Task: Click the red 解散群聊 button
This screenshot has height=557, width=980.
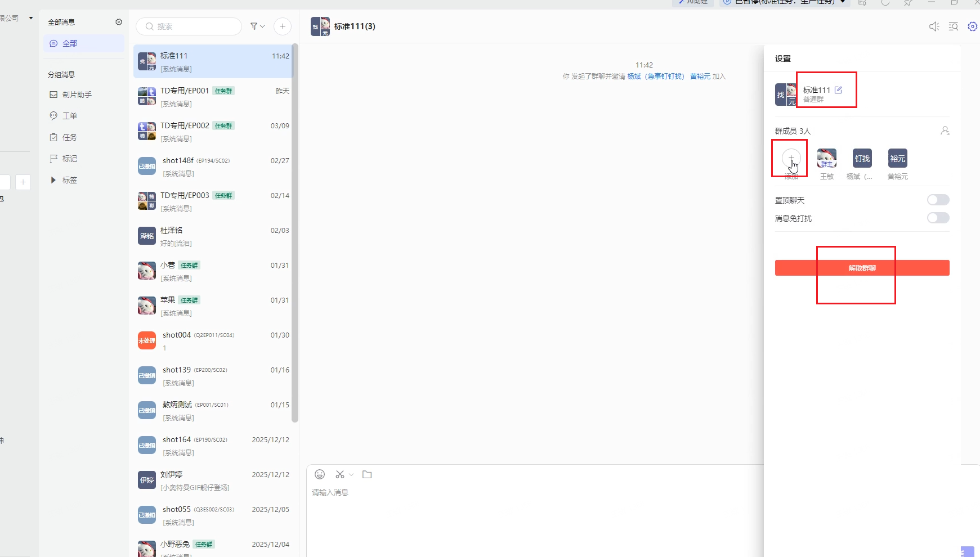Action: (862, 268)
